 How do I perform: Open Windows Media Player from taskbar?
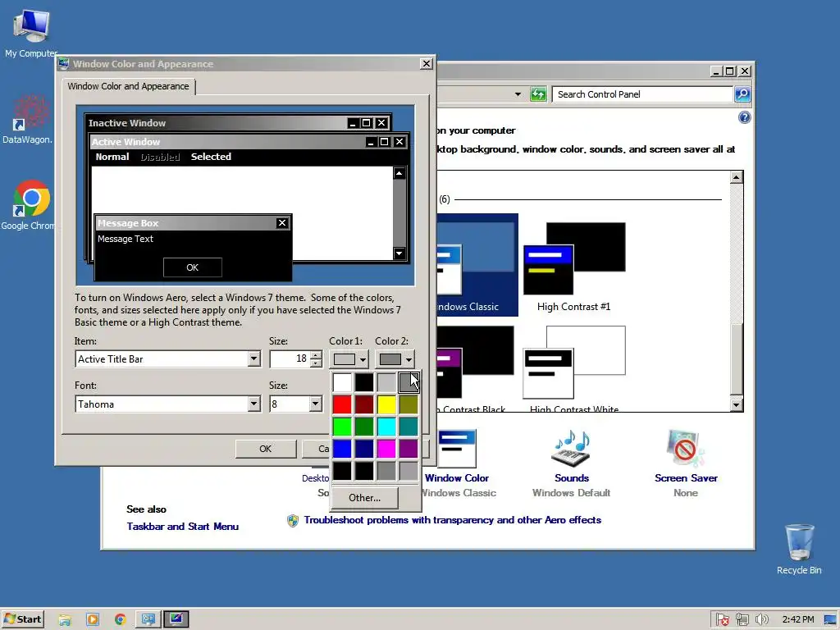pyautogui.click(x=93, y=620)
